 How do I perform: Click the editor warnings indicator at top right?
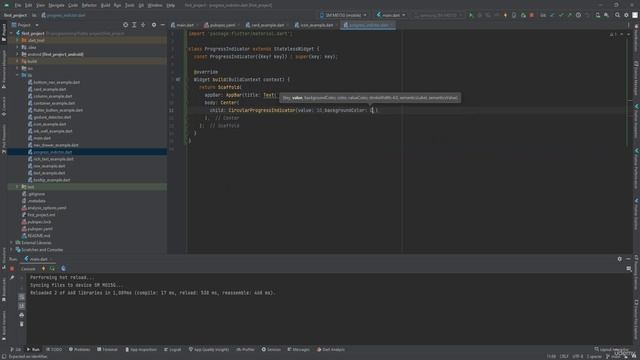tap(613, 34)
